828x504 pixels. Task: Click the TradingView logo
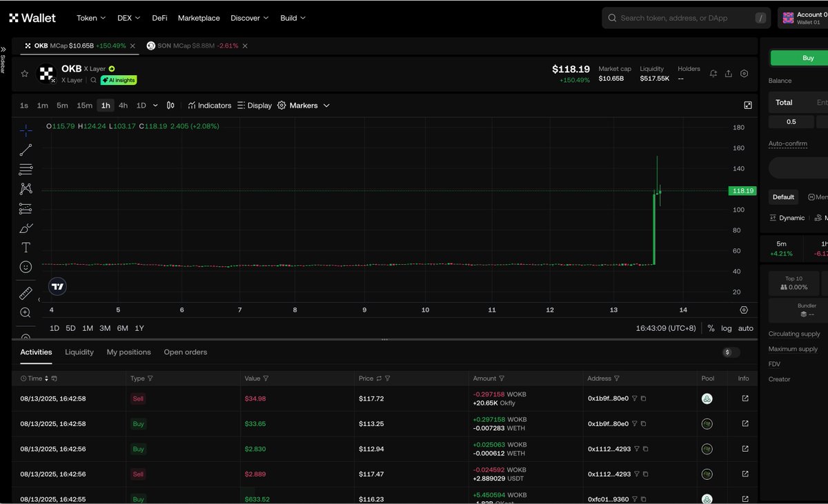pyautogui.click(x=57, y=287)
